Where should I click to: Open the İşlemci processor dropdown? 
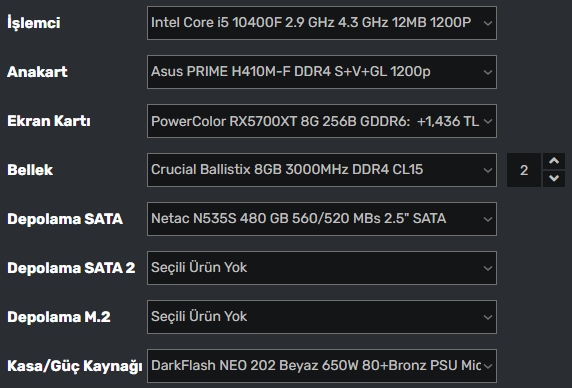pos(322,23)
